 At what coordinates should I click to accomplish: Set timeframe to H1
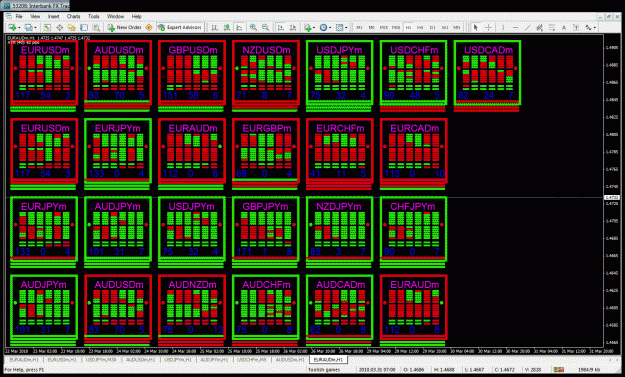408,27
